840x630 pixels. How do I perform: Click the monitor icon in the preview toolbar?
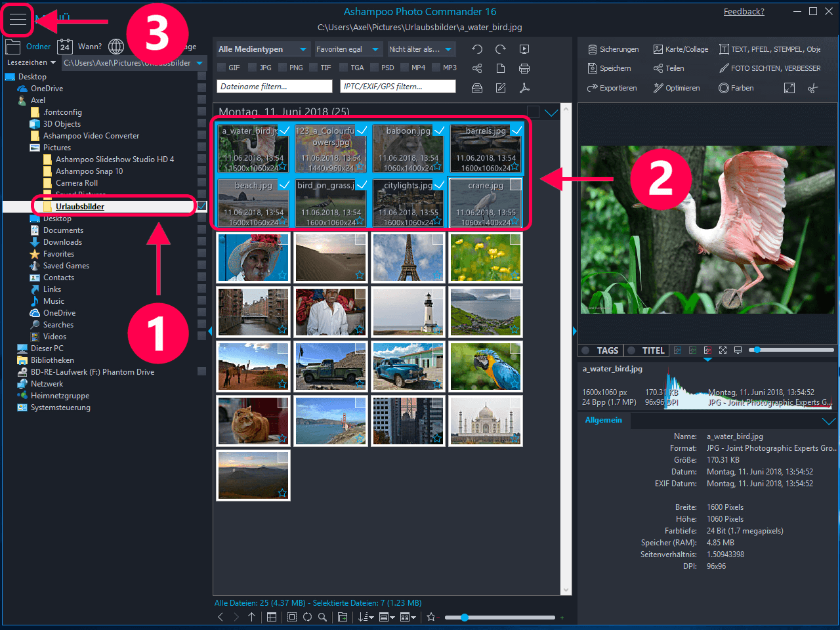[x=738, y=350]
